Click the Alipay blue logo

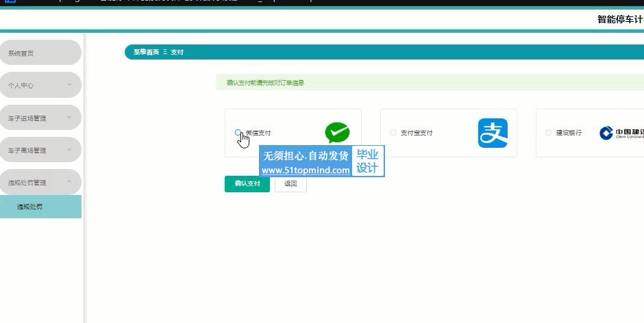pyautogui.click(x=493, y=133)
